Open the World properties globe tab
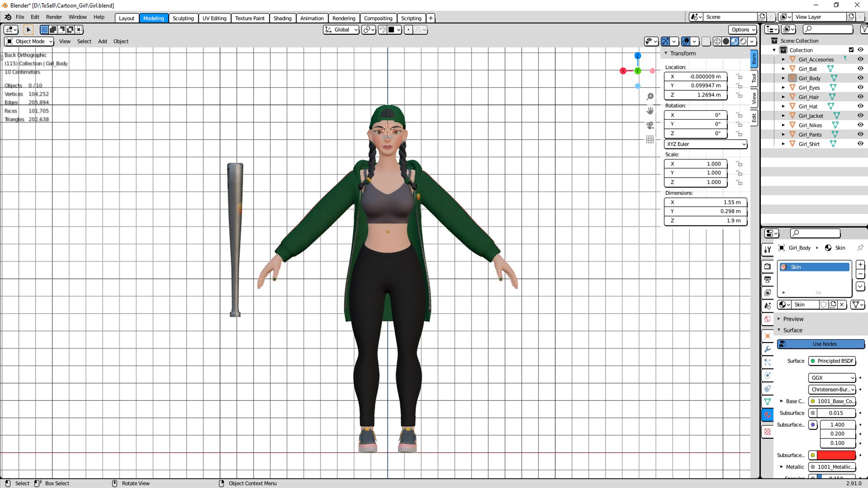The width and height of the screenshot is (868, 488). [768, 319]
